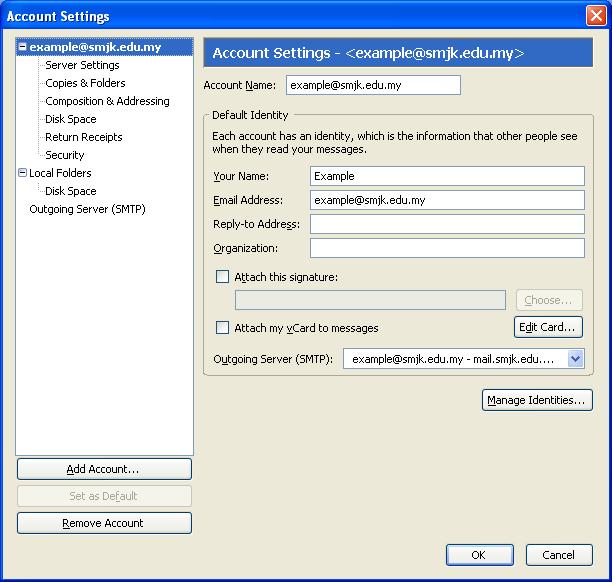The image size is (612, 582).
Task: Open Disk Space under example@smjk.edu.my
Action: [x=71, y=119]
